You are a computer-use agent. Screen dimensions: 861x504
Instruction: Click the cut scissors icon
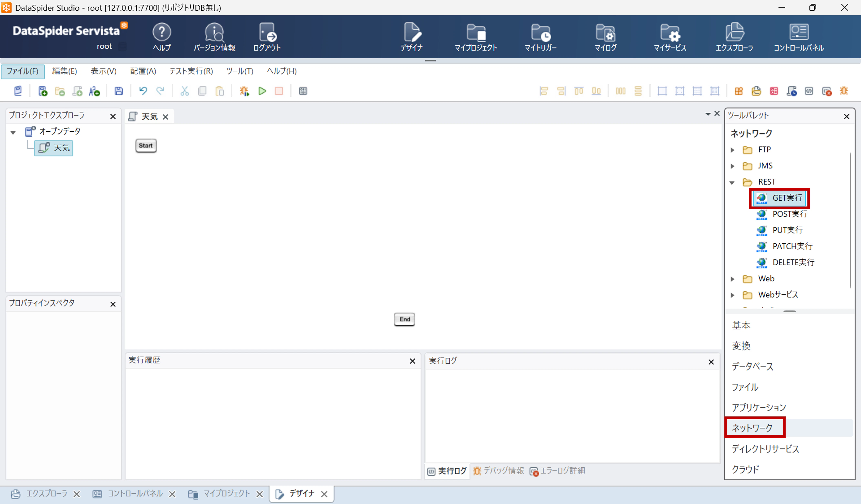184,91
